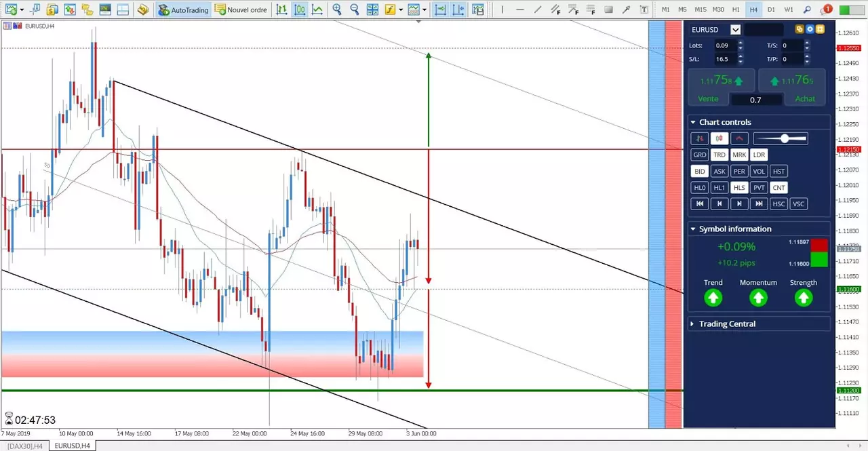
Task: Open the Strategy Tester icon
Action: tap(122, 9)
